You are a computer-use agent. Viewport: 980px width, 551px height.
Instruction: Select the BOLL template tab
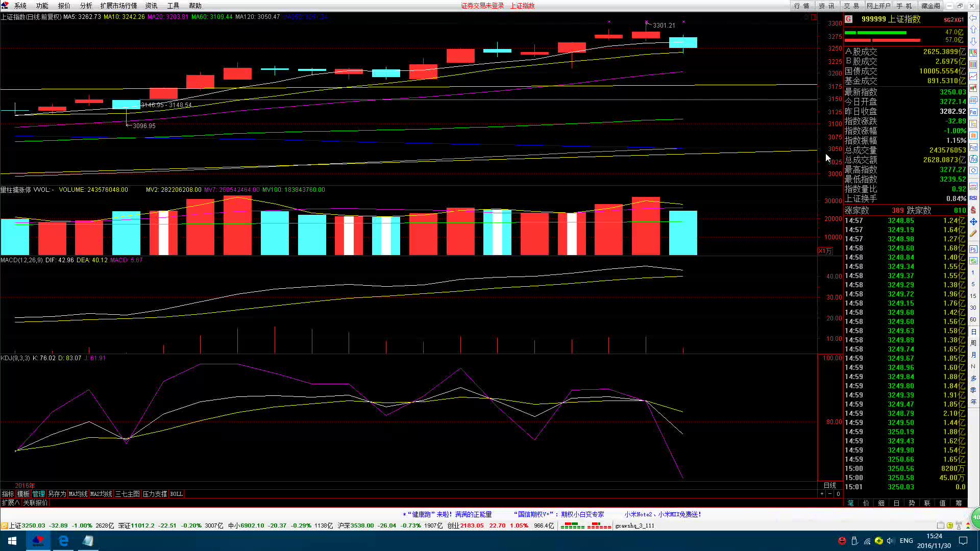pos(176,494)
